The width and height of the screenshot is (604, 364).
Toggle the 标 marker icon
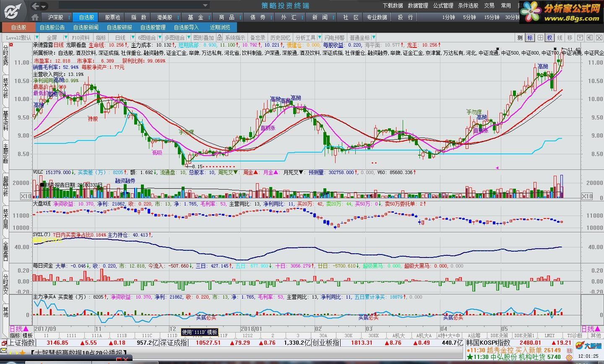click(530, 38)
